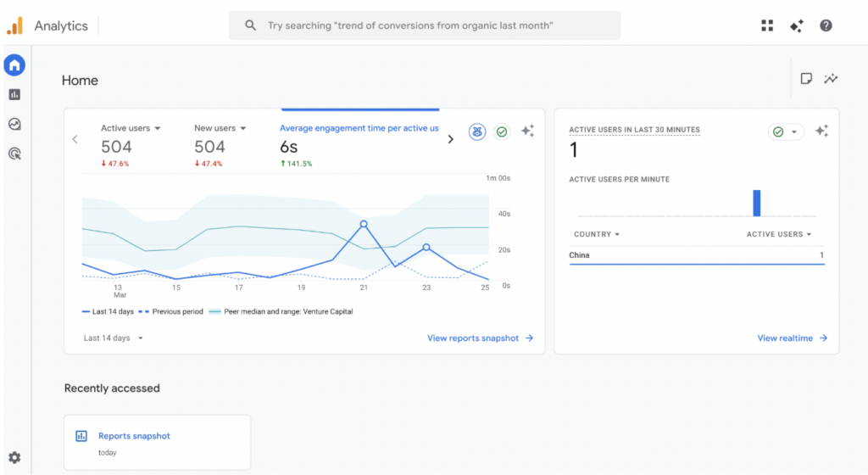The image size is (868, 475).
Task: Click the search magnifier icon
Action: tap(250, 25)
